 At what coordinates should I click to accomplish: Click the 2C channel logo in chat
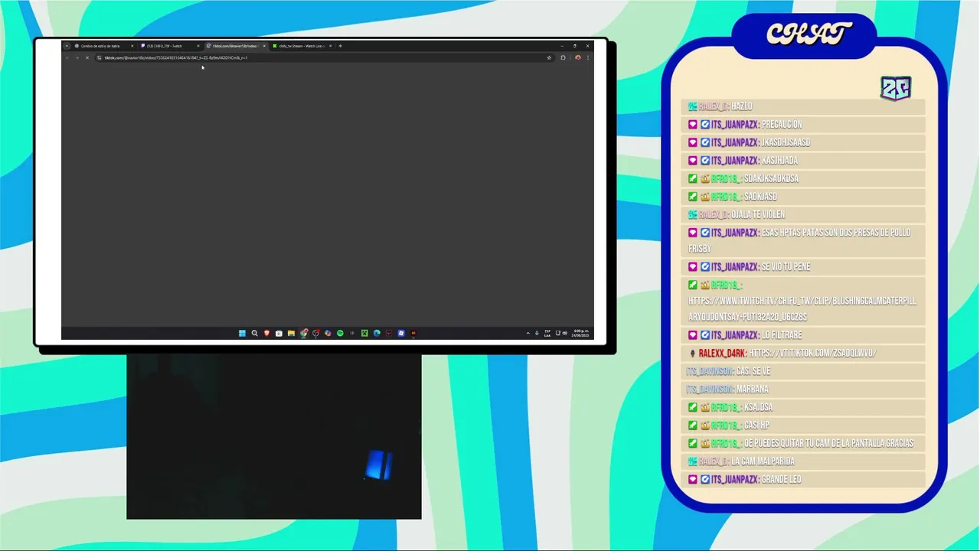click(896, 88)
